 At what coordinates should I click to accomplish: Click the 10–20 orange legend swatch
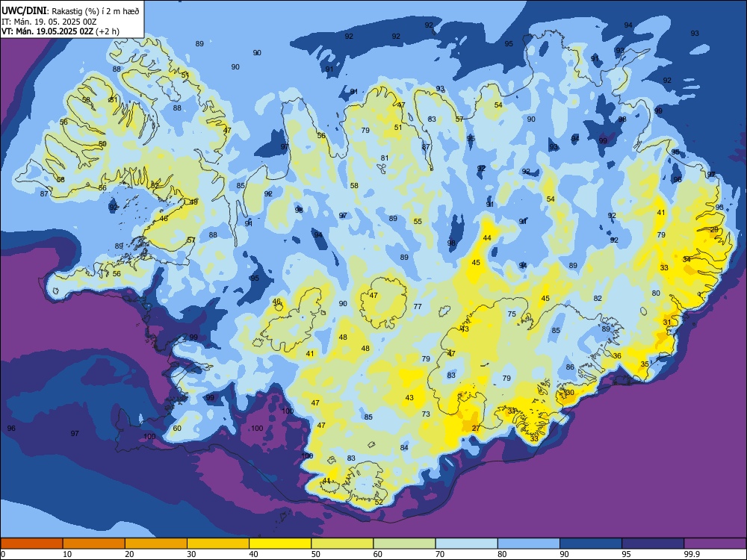pyautogui.click(x=94, y=544)
